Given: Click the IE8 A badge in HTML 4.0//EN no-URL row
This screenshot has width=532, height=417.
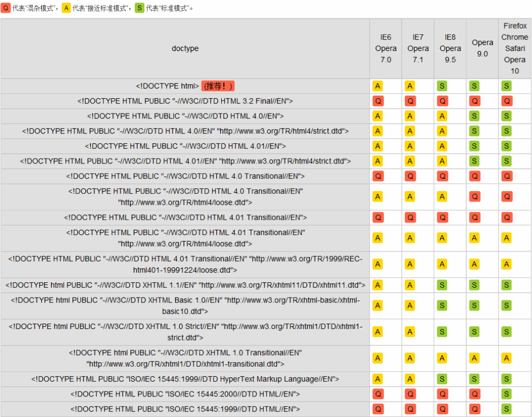Looking at the screenshot, I should pyautogui.click(x=442, y=116).
